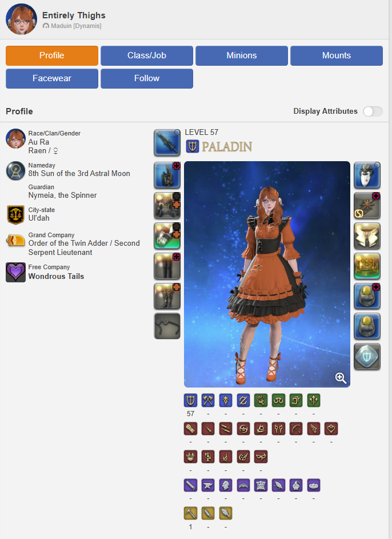
Task: Click the Dragoon lance job icon
Action: tap(208, 429)
